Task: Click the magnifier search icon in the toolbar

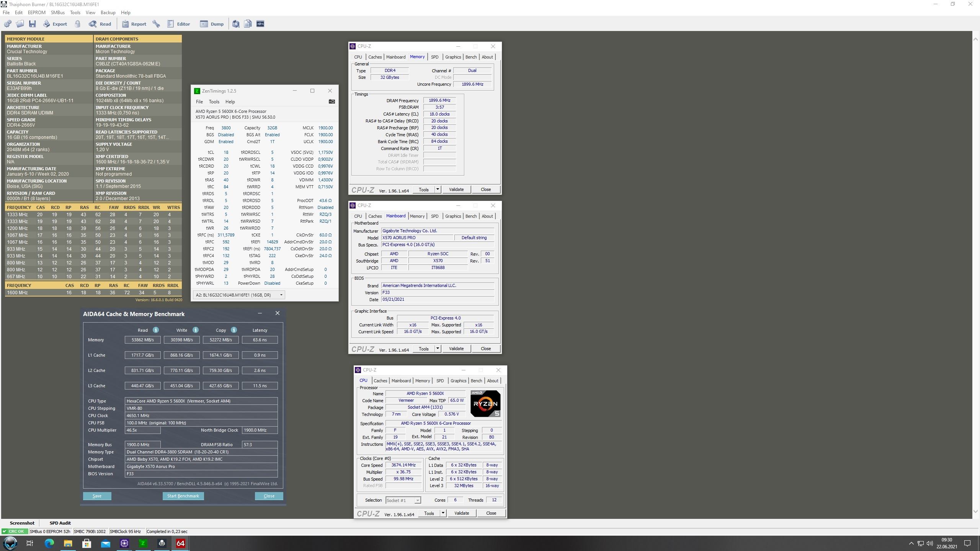Action: 236,24
